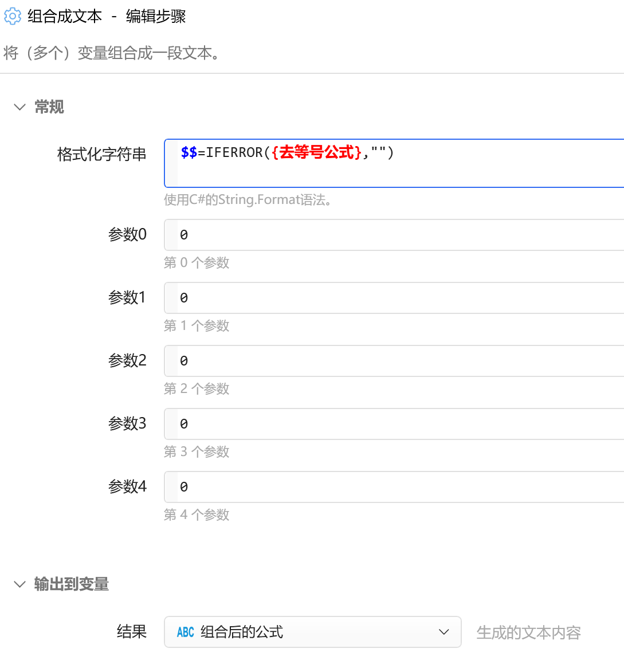Click into the 参数0 input field
Screen dimensions: 624x672
[395, 235]
